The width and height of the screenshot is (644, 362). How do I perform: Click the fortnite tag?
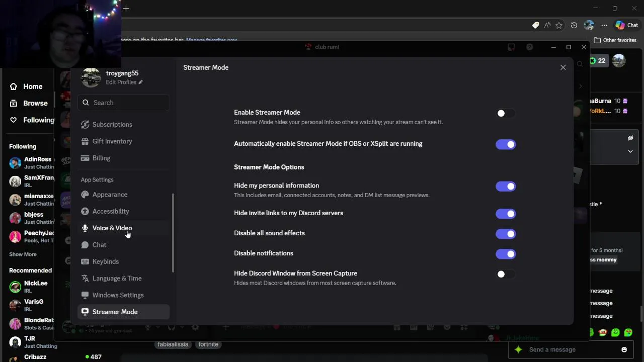point(208,344)
